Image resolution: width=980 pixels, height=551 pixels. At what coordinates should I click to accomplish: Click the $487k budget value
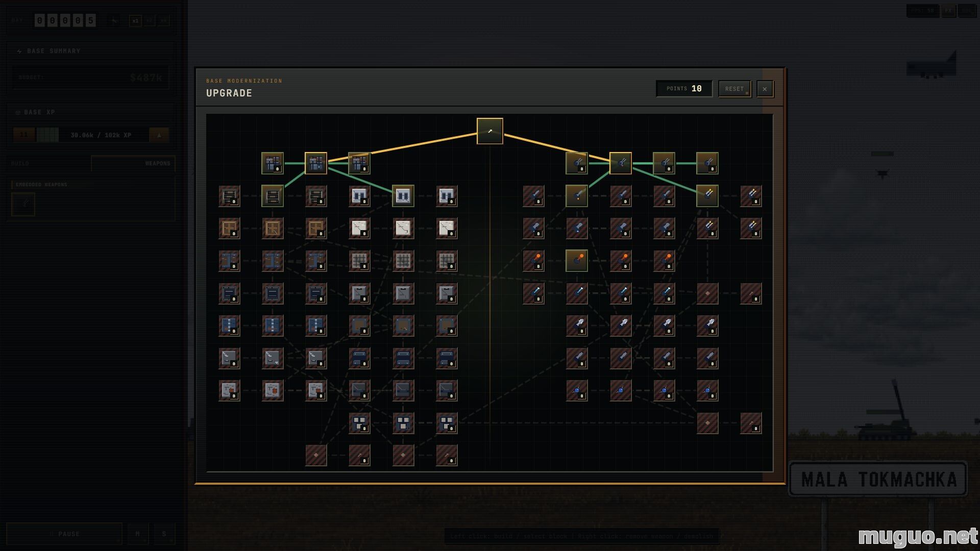point(146,78)
